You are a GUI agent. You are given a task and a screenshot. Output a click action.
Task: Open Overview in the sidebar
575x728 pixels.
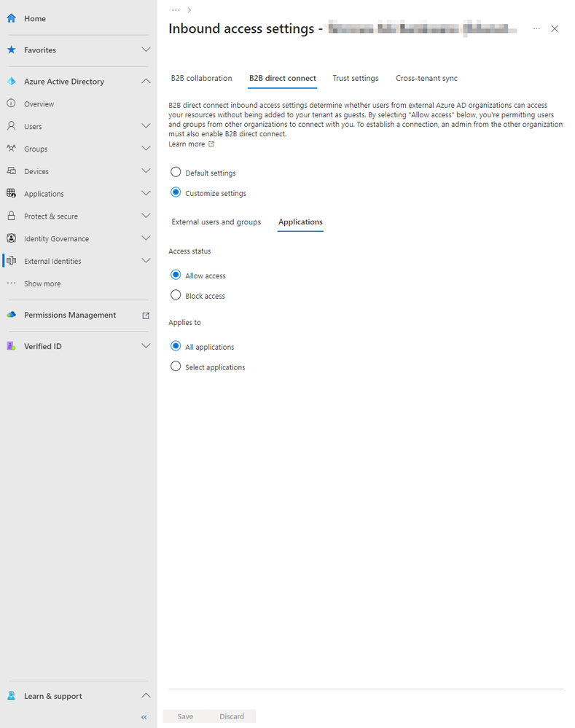39,104
